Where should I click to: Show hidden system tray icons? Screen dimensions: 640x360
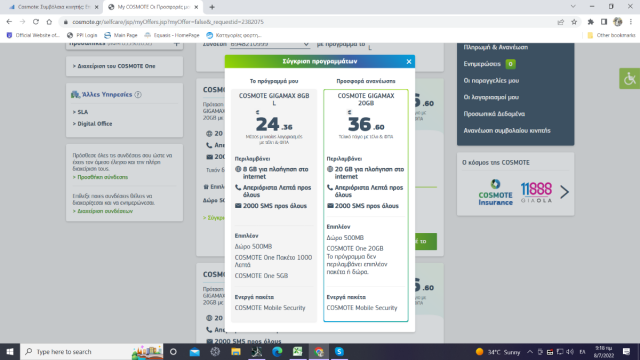coord(529,351)
